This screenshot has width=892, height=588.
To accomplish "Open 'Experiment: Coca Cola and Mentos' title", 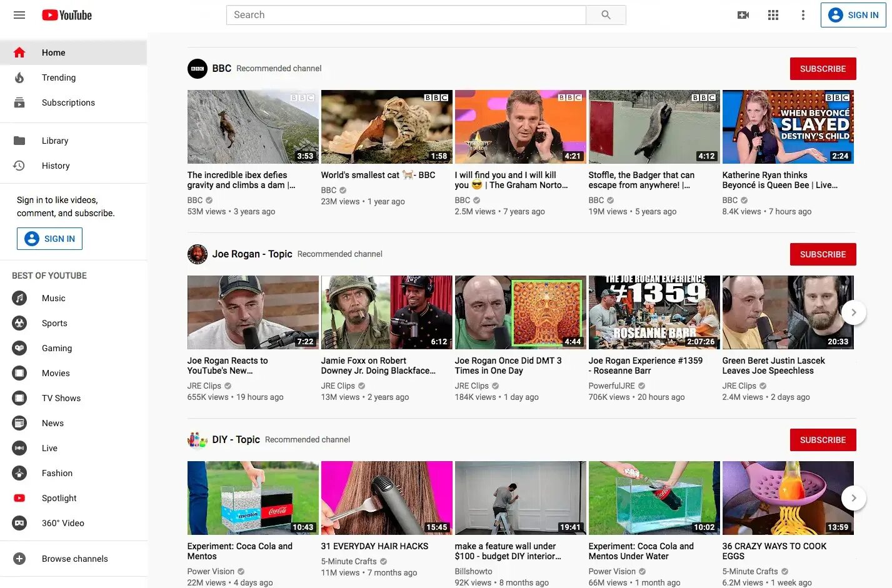I will click(240, 551).
